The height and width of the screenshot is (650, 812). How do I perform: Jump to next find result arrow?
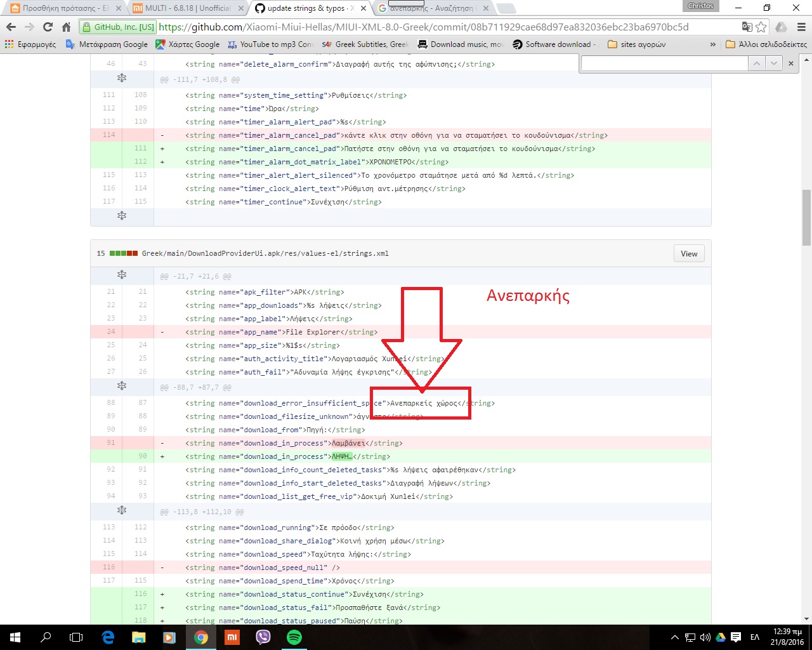[x=773, y=63]
